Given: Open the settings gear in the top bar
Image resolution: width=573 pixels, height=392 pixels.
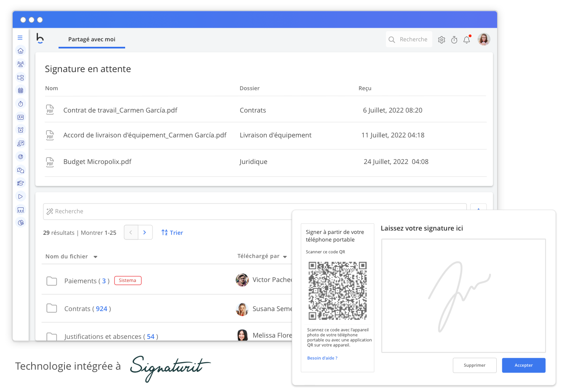Looking at the screenshot, I should click(441, 40).
